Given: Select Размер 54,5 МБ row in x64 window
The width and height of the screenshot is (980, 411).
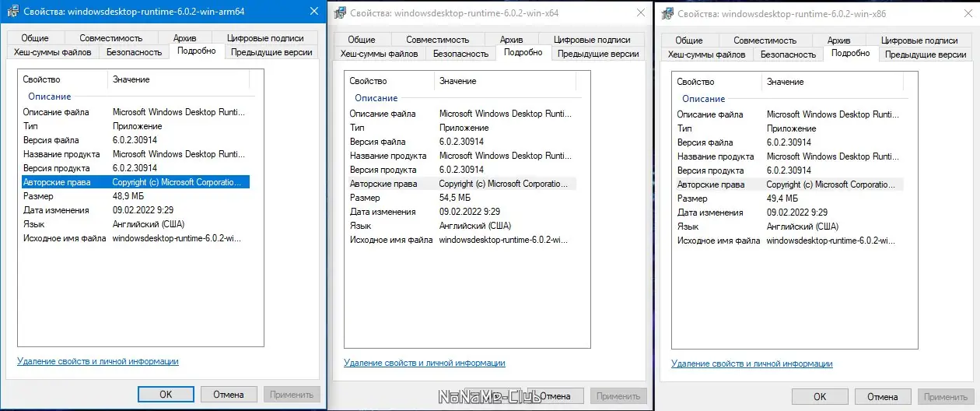Looking at the screenshot, I should click(x=462, y=198).
